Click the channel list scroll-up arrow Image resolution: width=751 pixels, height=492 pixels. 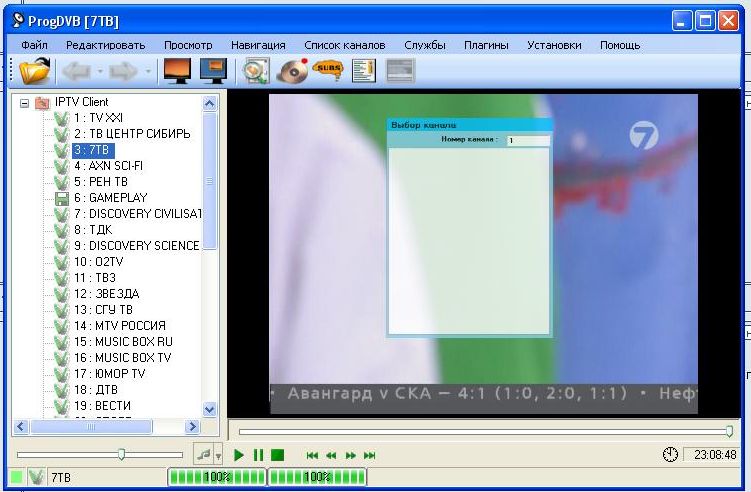[209, 103]
